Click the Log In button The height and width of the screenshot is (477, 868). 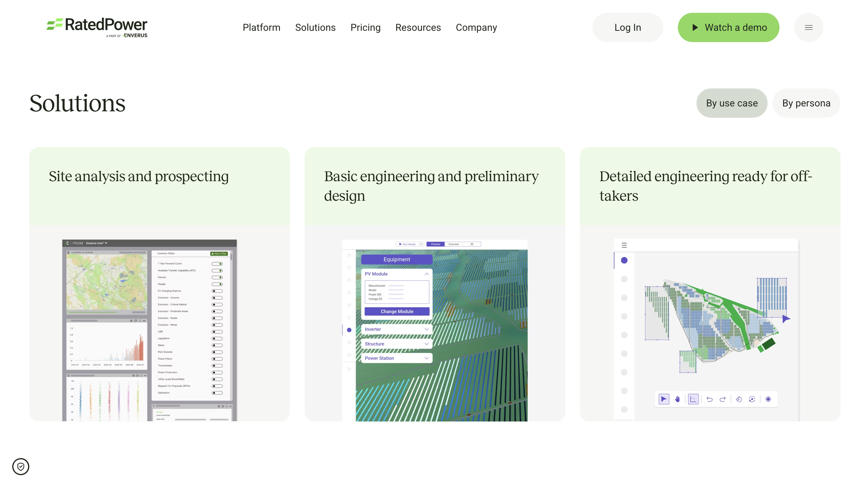627,27
